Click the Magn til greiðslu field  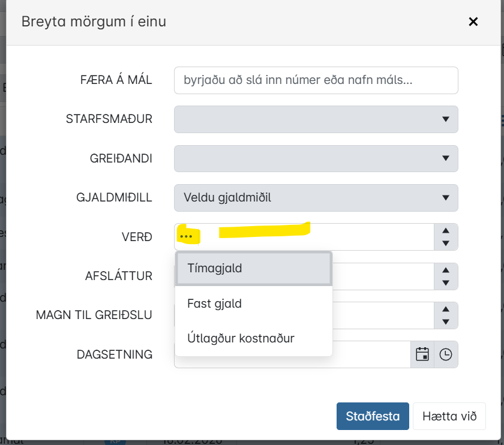[383, 315]
